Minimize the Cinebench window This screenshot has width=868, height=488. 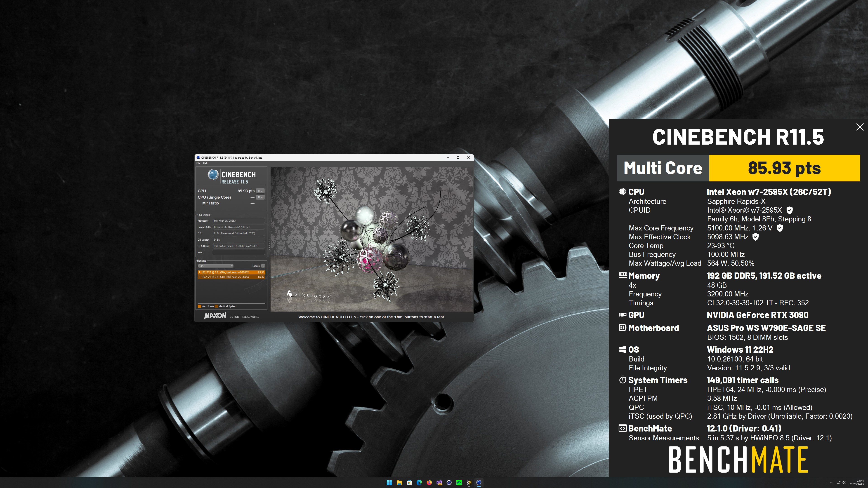(x=448, y=158)
